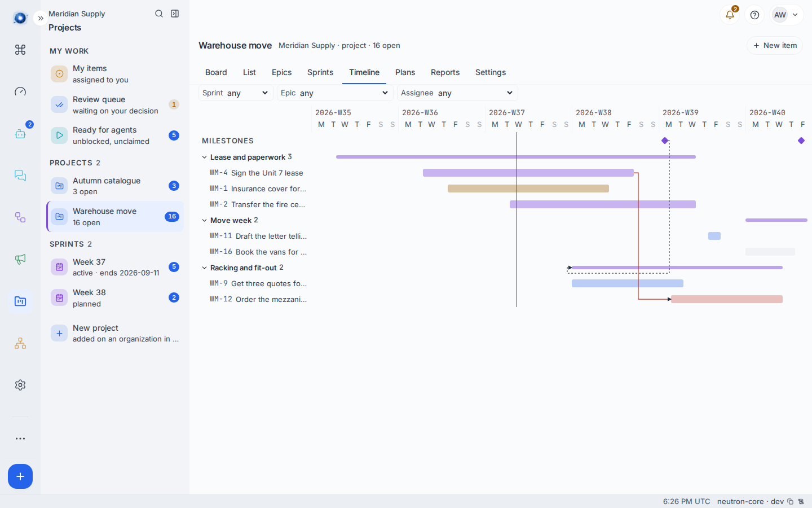Open My items assigned to you
This screenshot has height=508, width=812.
tap(115, 74)
